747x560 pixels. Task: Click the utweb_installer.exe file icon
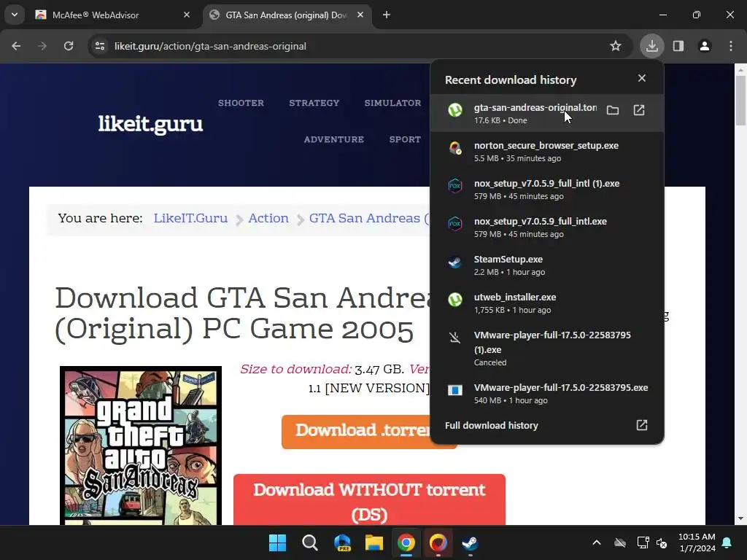coord(455,300)
